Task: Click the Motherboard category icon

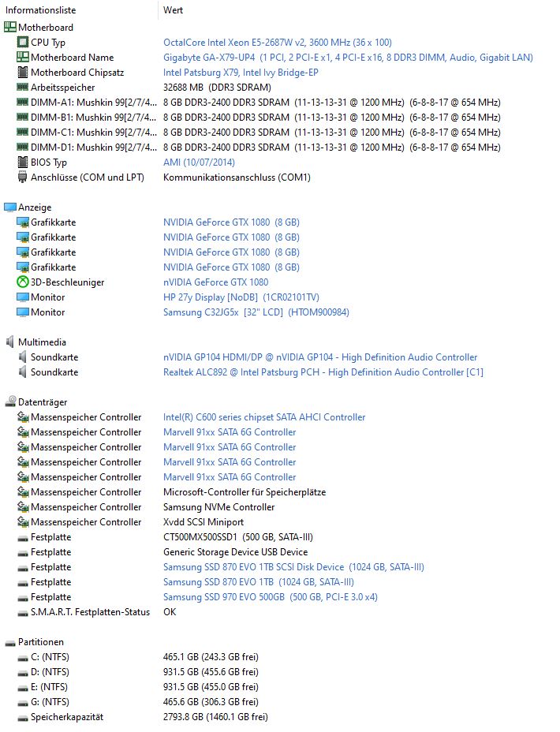Action: (x=9, y=27)
